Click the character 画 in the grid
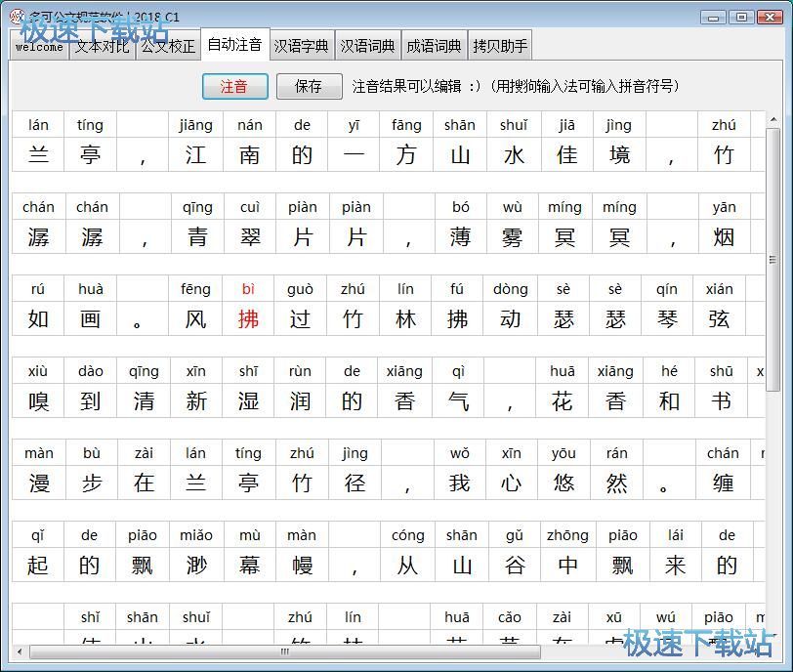 91,318
